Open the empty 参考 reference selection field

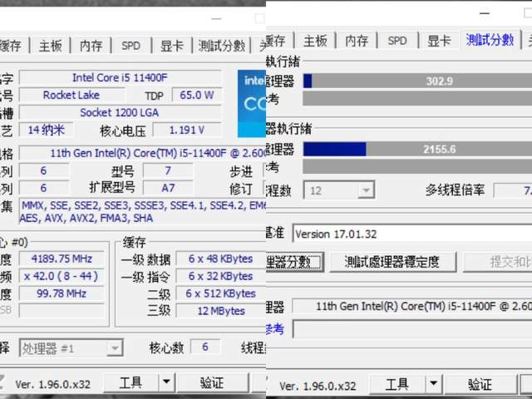(412, 328)
